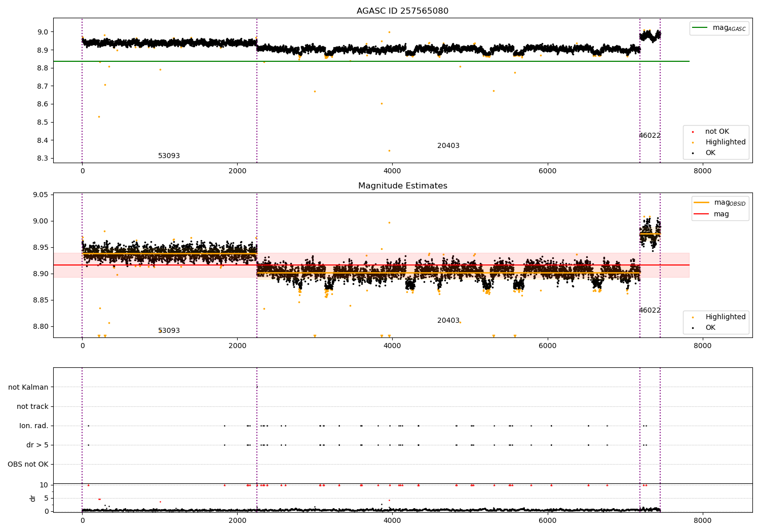Click the 9.05 y-tick in middle plot
Image resolution: width=760 pixels, height=532 pixels.
[x=41, y=195]
